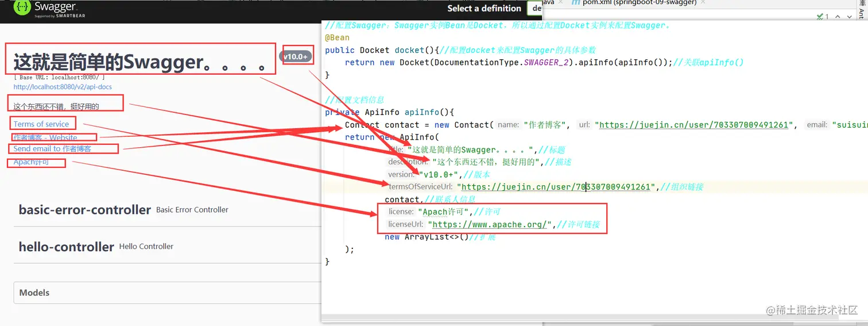
Task: Click the Swagger logo icon
Action: tap(22, 7)
